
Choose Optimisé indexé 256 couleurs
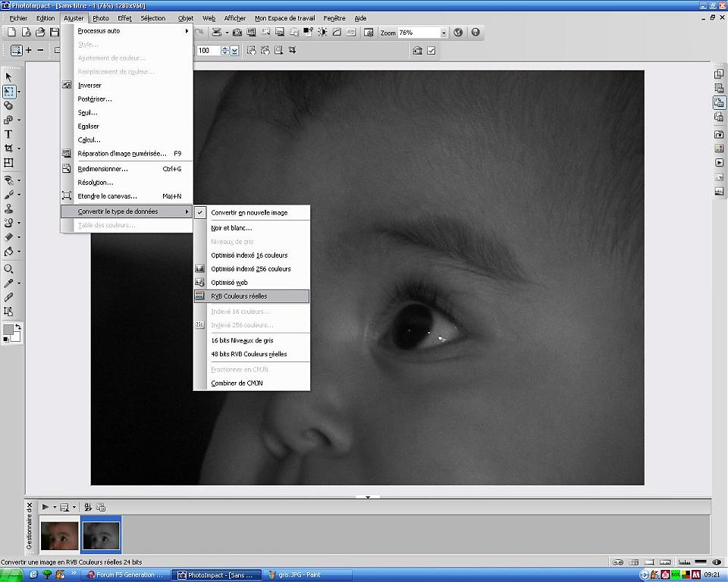(x=252, y=269)
